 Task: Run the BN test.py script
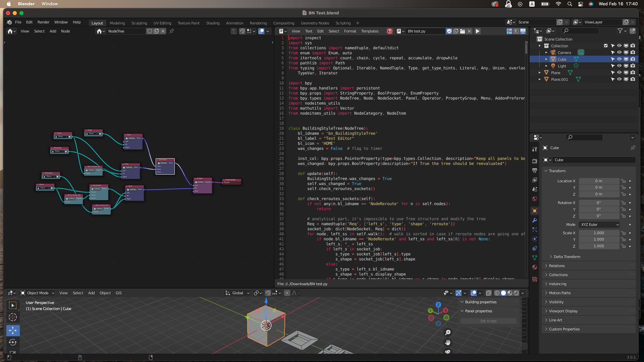pos(478,31)
